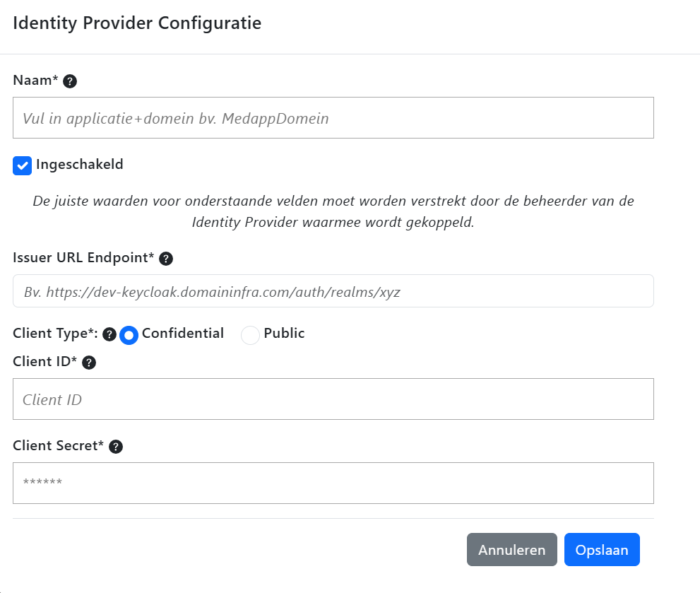
Task: Focus the Naam input field
Action: [333, 118]
